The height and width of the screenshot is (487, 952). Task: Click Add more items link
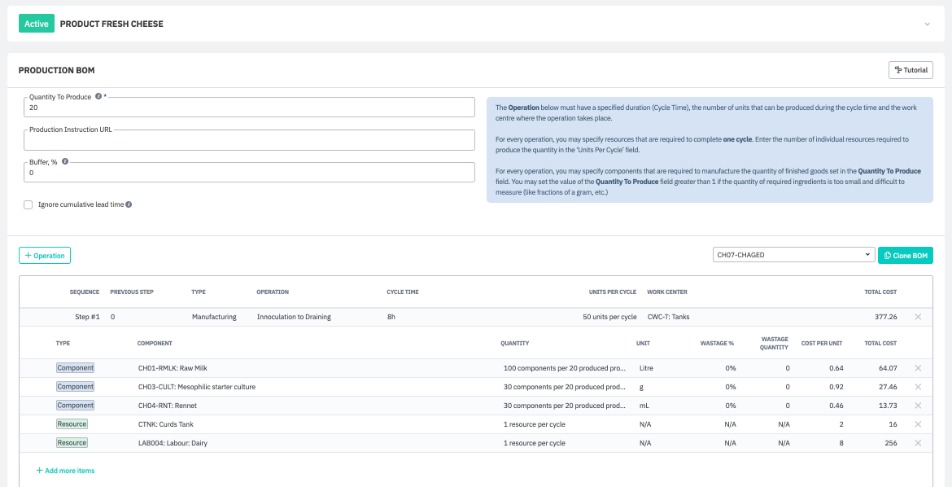pos(65,470)
